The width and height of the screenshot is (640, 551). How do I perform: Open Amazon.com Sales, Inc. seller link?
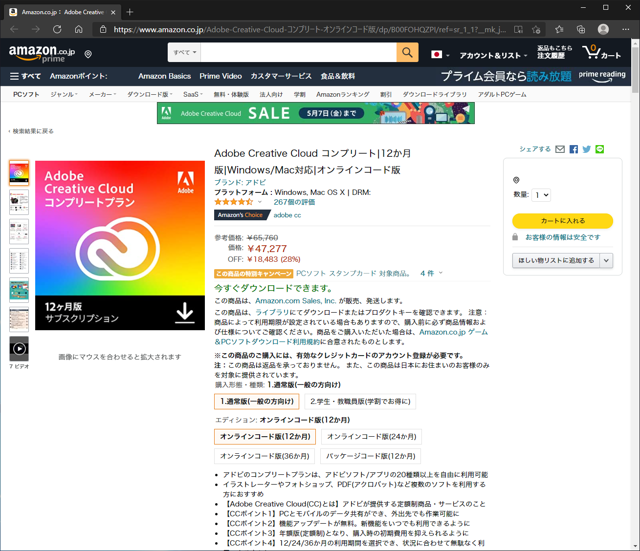296,301
